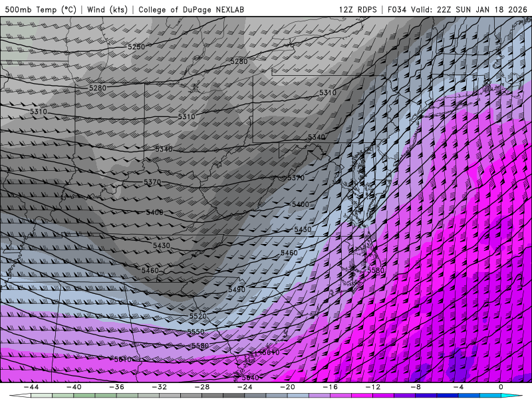This screenshot has height=399, width=532.
Task: Click the -36 colorbar tick label
Action: click(117, 387)
